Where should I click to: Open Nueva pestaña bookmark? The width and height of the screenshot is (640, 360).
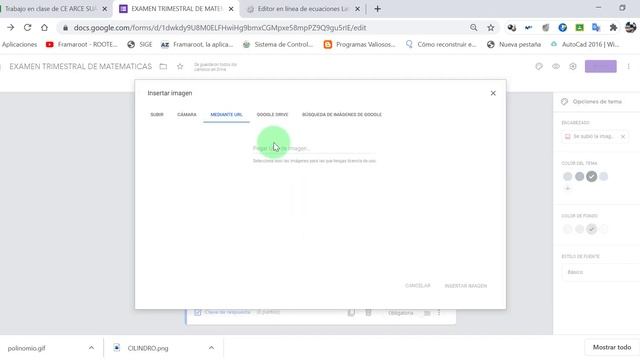coord(514,44)
